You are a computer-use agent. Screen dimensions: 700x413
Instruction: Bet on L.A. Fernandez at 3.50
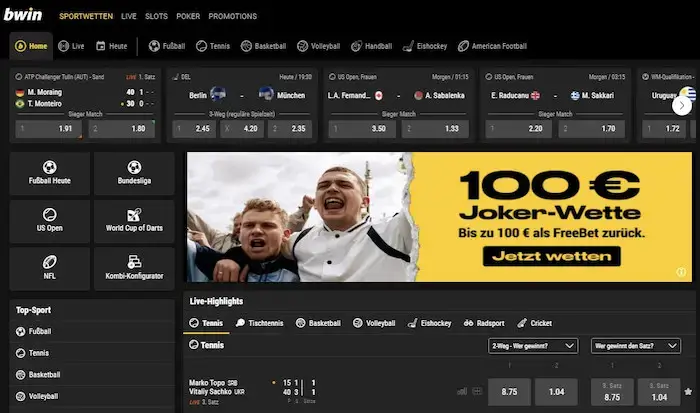coord(362,129)
